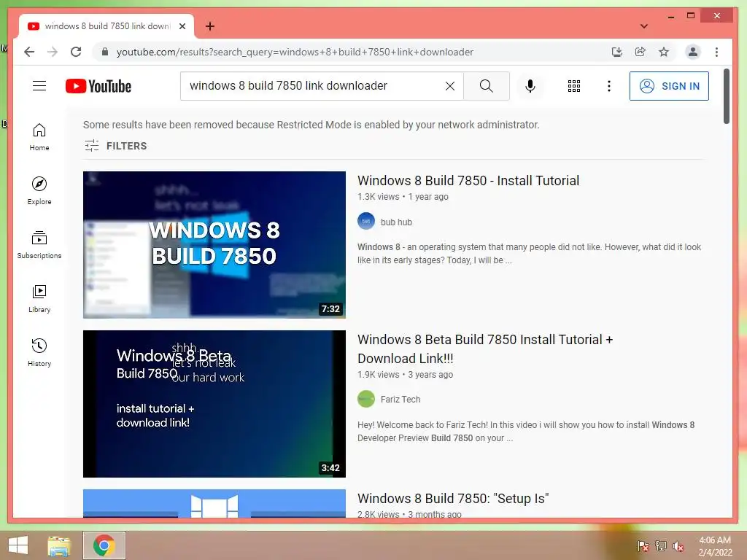
Task: Open title Windows 8 Build 7850: "Setup Is"
Action: (453, 499)
